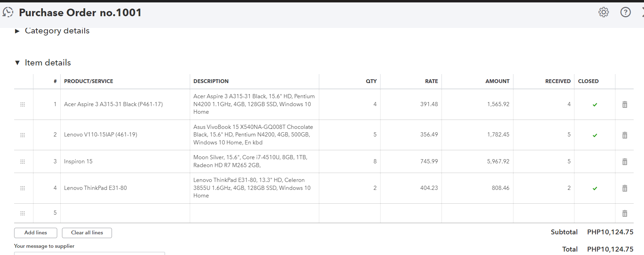Toggle closed checkmark for Acer Aspire line
Image resolution: width=644 pixels, height=255 pixels.
click(595, 104)
